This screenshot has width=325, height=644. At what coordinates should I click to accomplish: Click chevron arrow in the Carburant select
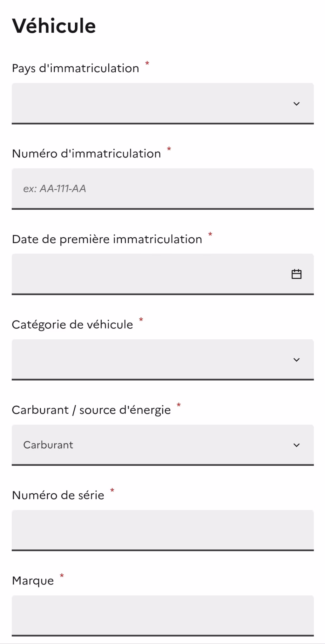296,445
